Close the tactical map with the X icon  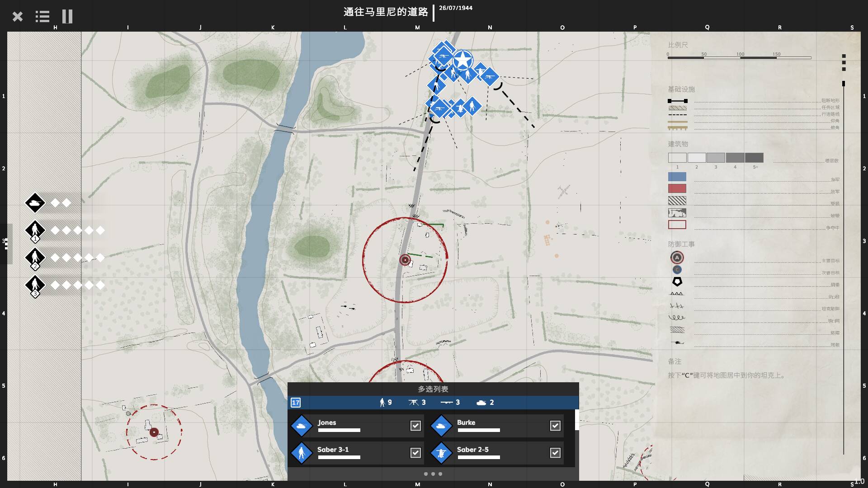(18, 17)
